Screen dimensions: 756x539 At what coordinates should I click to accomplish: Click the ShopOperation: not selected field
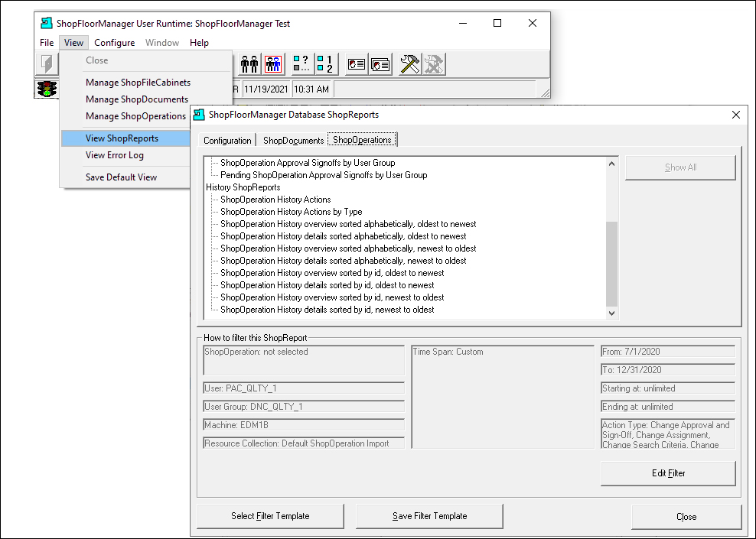304,360
